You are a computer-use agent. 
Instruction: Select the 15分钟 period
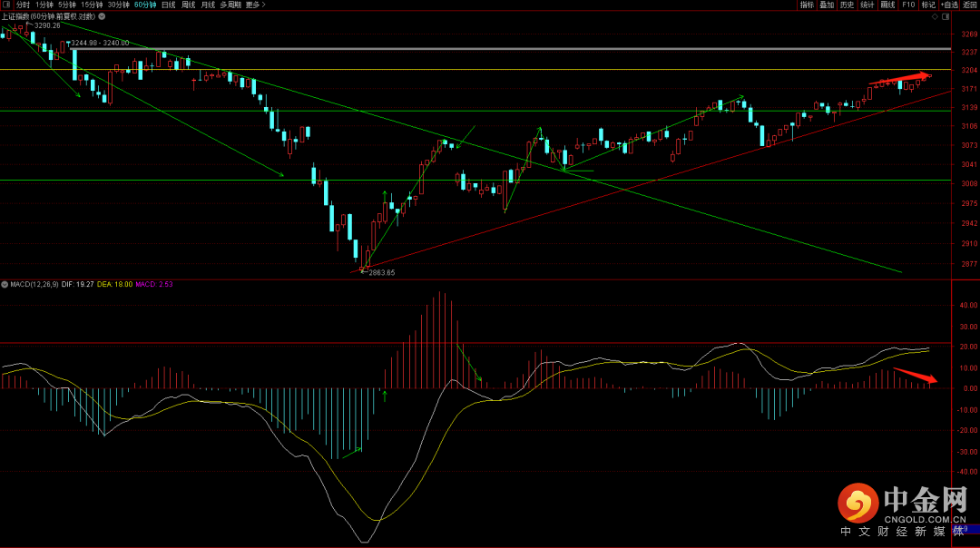(92, 5)
